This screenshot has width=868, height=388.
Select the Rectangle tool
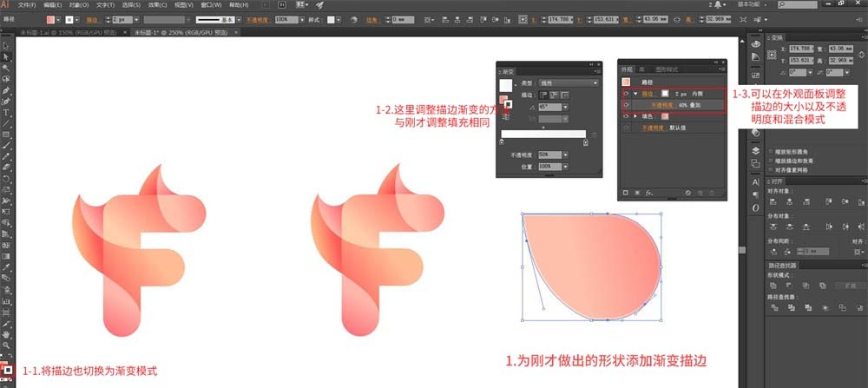click(x=6, y=134)
